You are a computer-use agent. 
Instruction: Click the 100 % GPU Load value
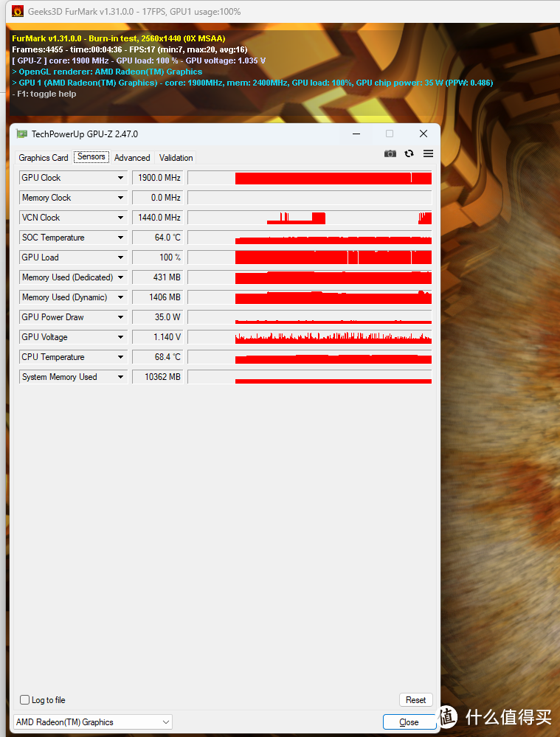(x=157, y=257)
